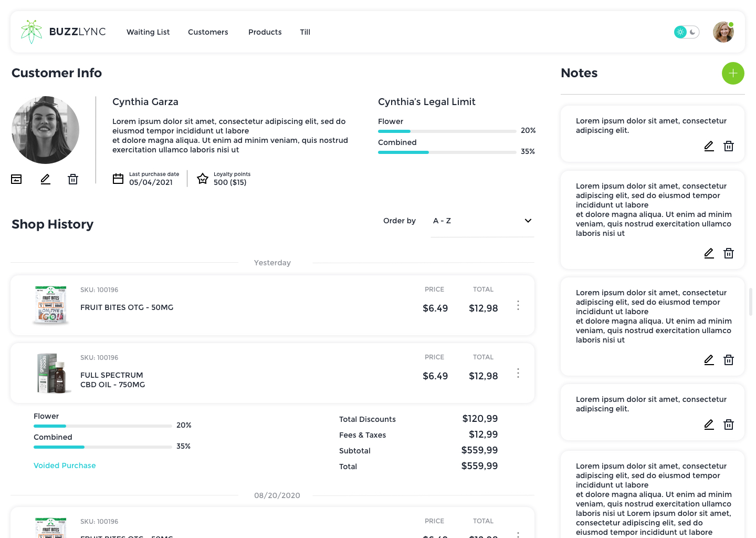This screenshot has height=538, width=756.
Task: Edit the first note in Notes panel
Action: [x=709, y=146]
